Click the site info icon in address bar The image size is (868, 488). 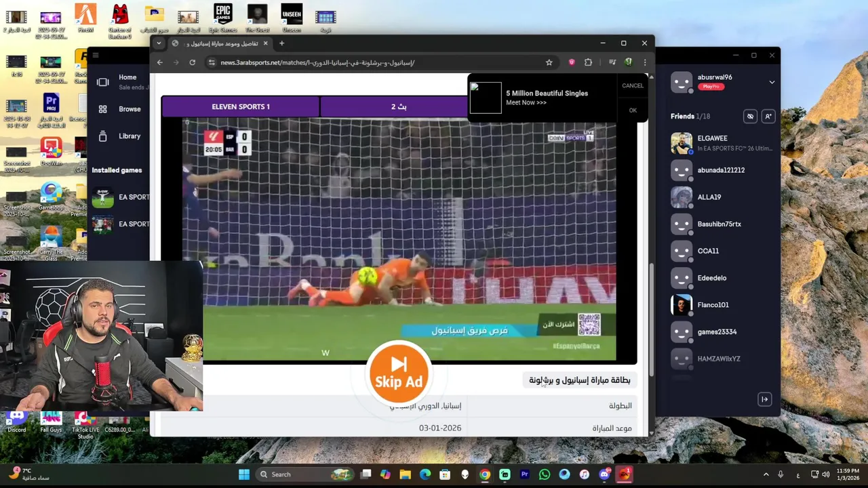212,62
